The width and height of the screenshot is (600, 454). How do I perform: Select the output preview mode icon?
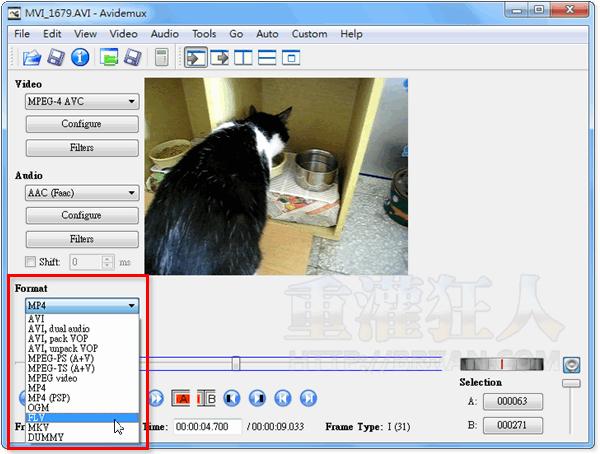click(220, 58)
